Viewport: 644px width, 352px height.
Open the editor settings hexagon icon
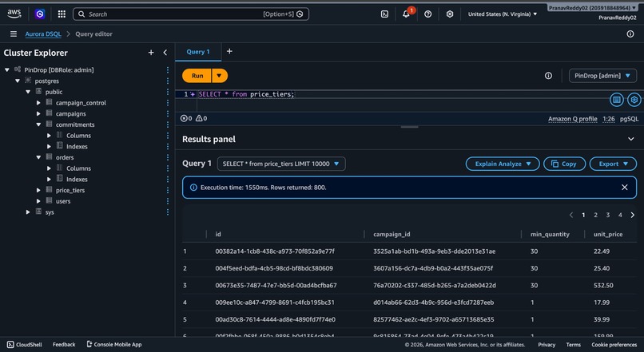pyautogui.click(x=634, y=99)
